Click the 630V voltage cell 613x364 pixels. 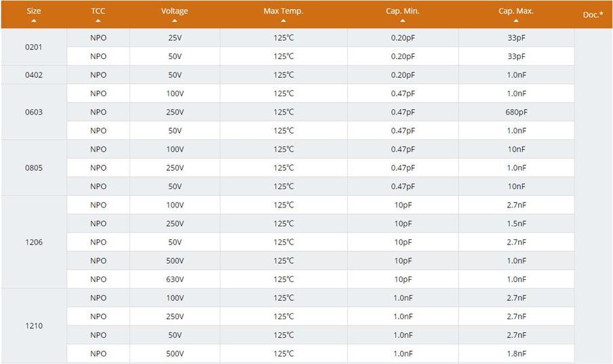click(175, 279)
